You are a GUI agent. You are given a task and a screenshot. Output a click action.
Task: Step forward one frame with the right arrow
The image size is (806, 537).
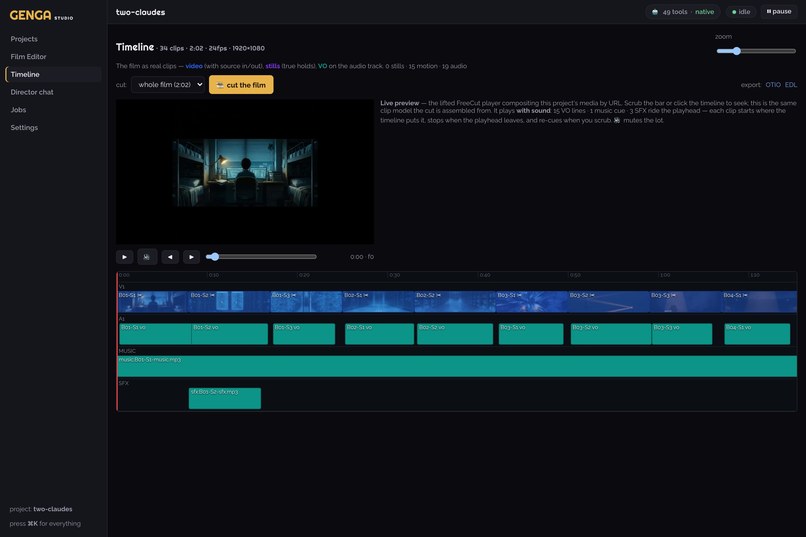191,256
